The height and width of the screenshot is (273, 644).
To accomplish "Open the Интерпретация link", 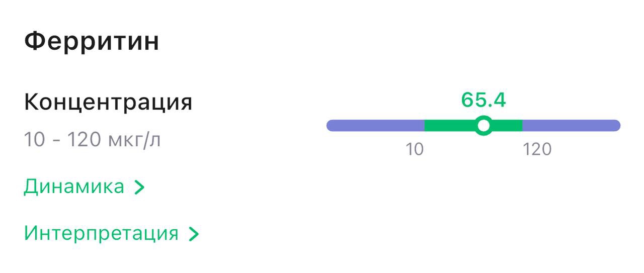I will tap(101, 234).
